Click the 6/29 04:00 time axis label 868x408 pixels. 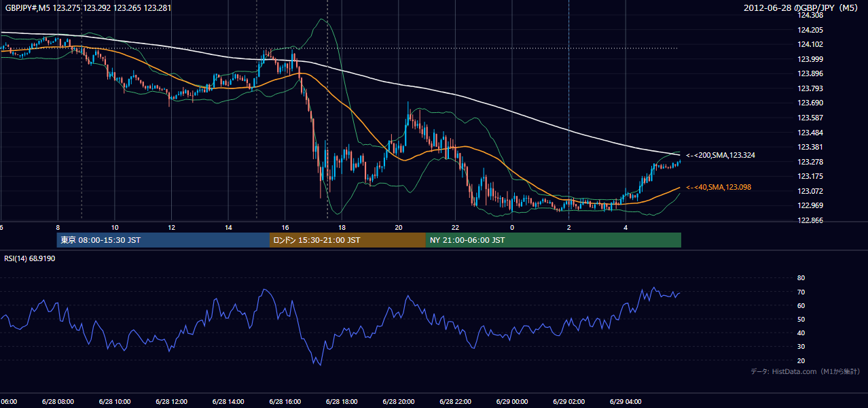(x=625, y=401)
